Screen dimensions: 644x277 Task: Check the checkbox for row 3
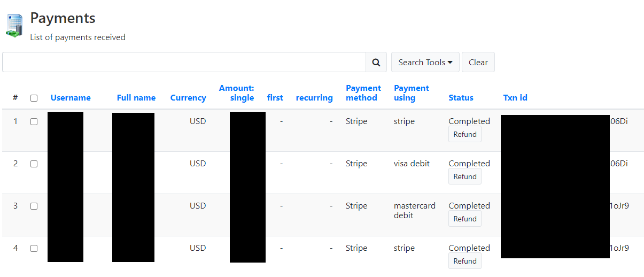(34, 206)
